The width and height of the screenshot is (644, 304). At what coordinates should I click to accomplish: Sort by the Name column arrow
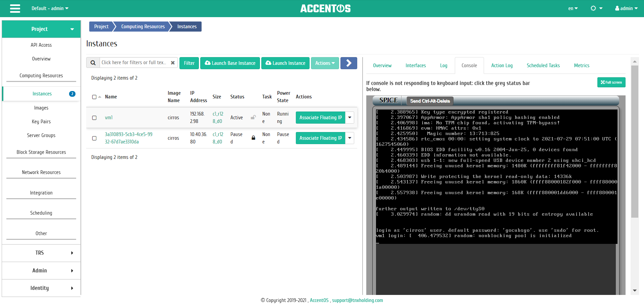[x=100, y=97]
